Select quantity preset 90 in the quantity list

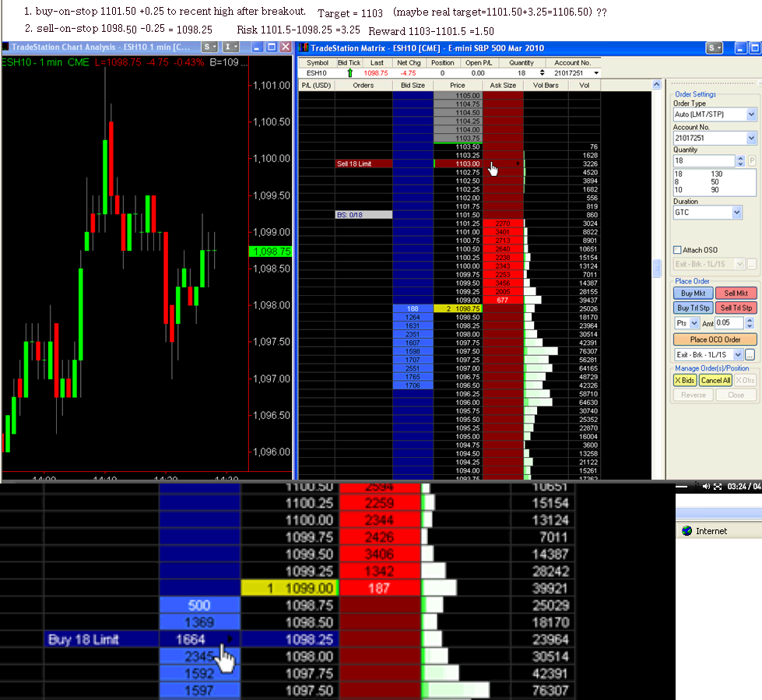click(x=715, y=189)
